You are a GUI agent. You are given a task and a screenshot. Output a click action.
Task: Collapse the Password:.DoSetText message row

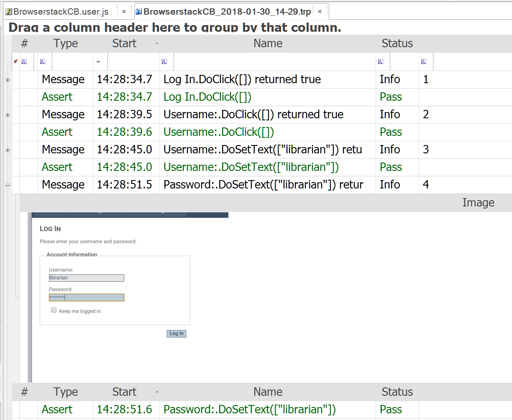tap(8, 185)
